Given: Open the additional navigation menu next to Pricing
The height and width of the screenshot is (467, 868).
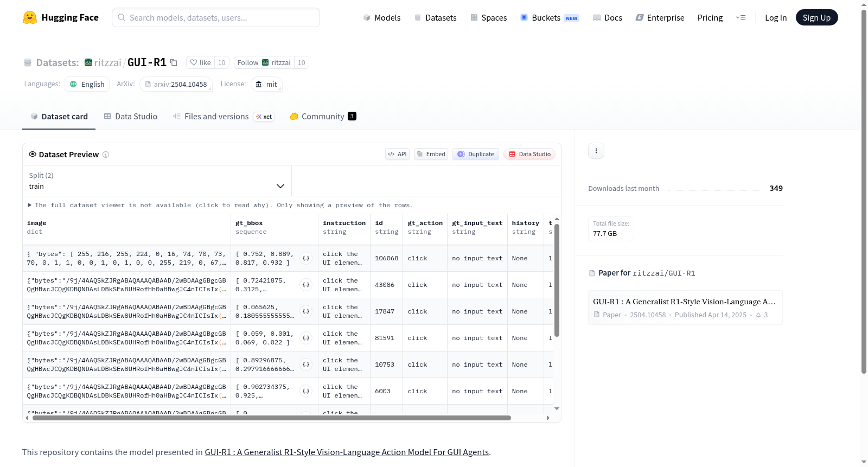Looking at the screenshot, I should pyautogui.click(x=741, y=17).
